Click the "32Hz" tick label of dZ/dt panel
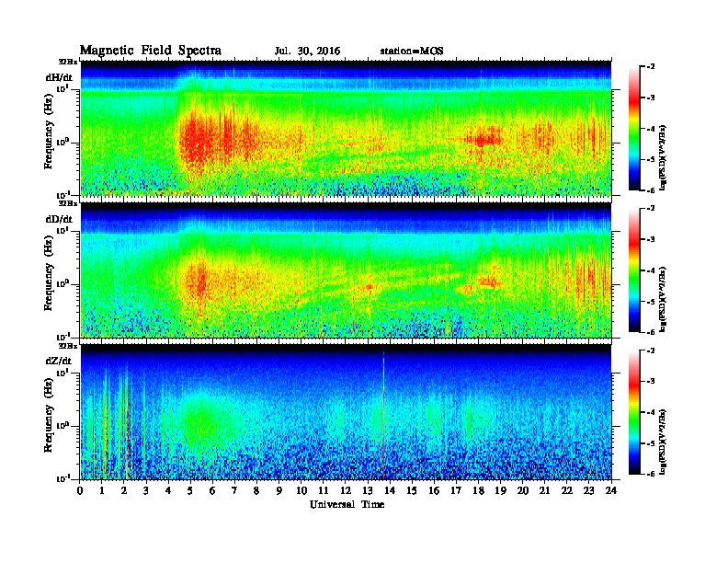 pyautogui.click(x=68, y=346)
